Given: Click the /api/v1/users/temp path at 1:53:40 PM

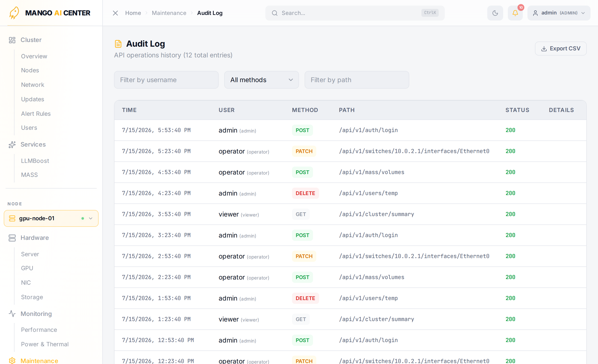Looking at the screenshot, I should coord(368,298).
